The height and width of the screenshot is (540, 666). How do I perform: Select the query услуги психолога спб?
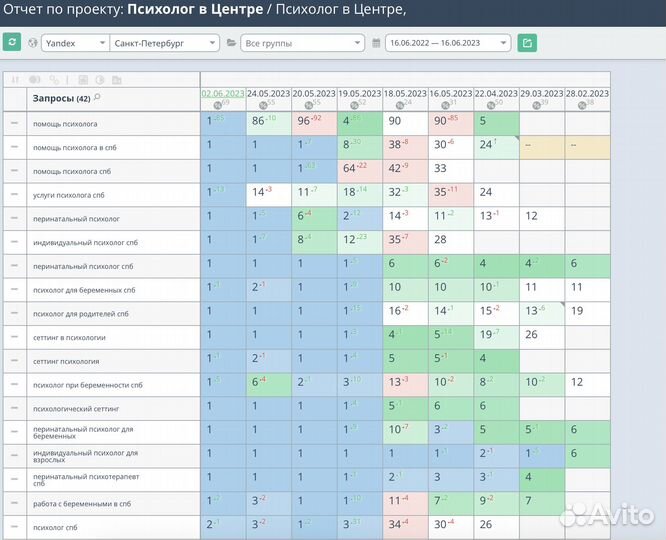(x=68, y=194)
